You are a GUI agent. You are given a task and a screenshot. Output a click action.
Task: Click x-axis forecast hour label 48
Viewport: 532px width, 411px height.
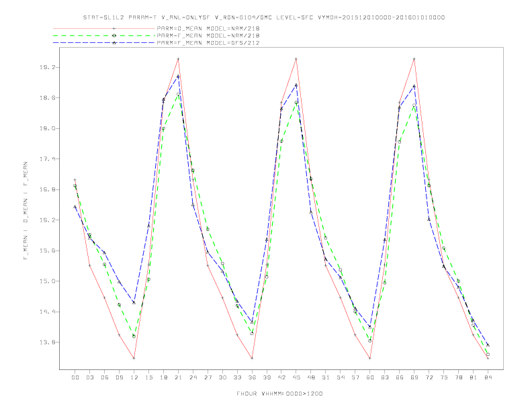311,377
